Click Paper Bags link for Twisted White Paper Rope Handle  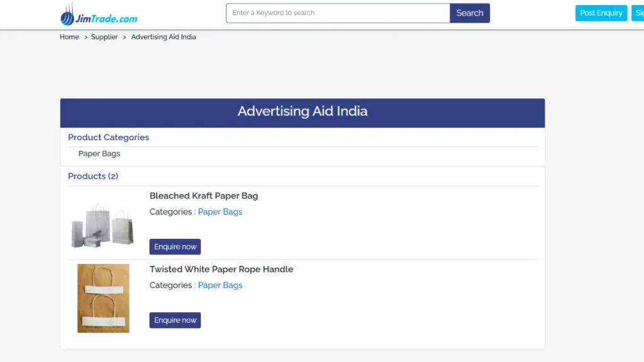pos(220,285)
